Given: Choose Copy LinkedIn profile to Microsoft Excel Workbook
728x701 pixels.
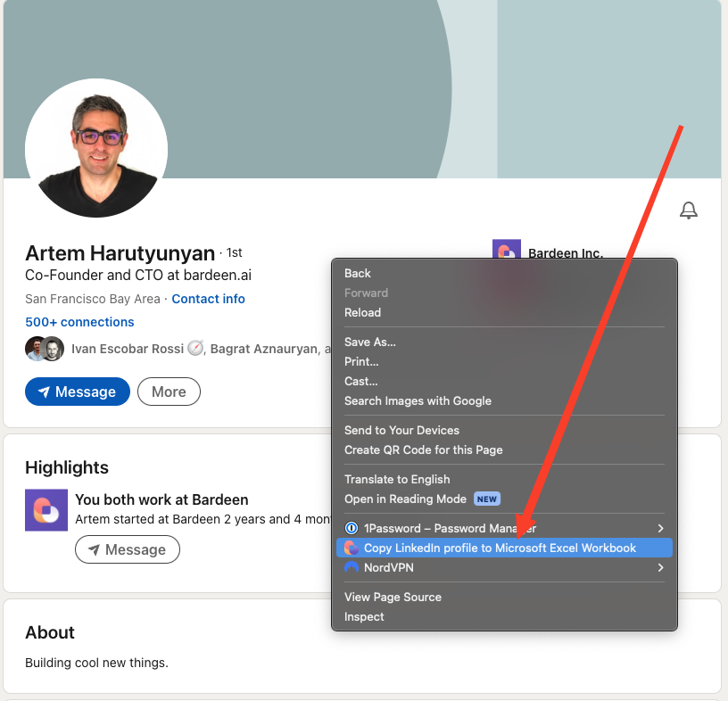Looking at the screenshot, I should tap(504, 548).
